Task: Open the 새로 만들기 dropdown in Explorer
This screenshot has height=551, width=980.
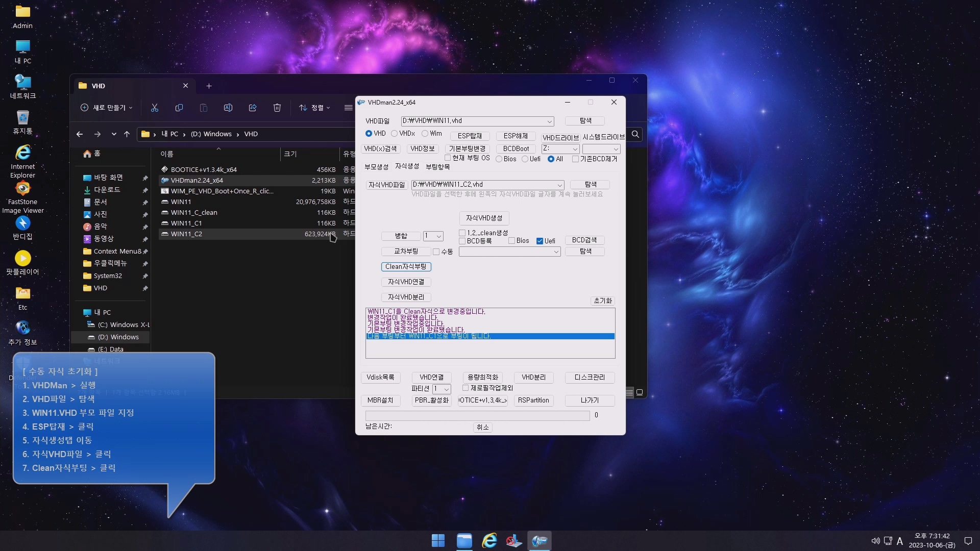Action: (x=107, y=108)
